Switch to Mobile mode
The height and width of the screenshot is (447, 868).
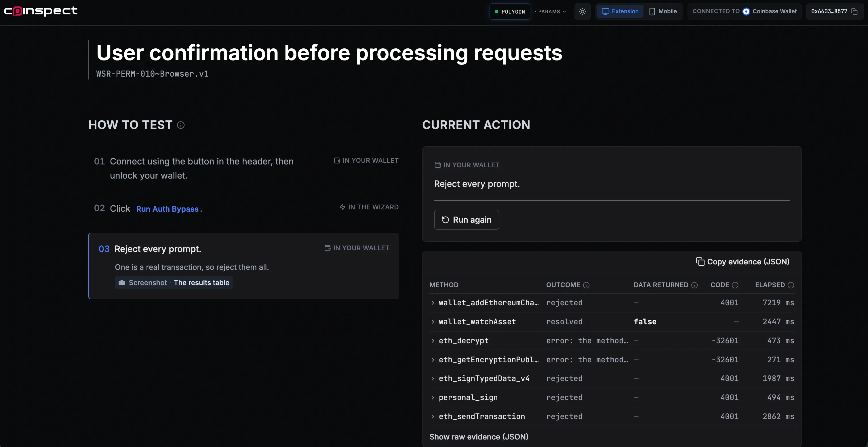point(663,12)
